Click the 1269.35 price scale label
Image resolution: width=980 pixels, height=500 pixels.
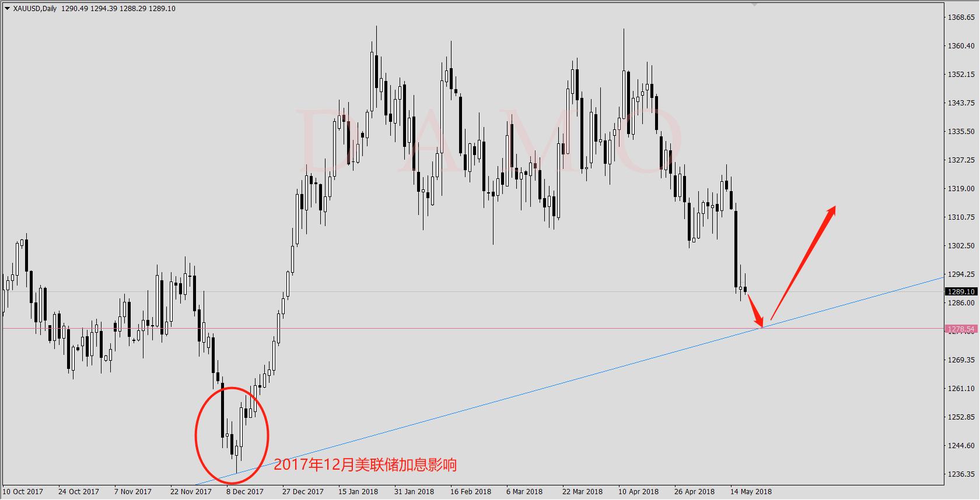961,360
